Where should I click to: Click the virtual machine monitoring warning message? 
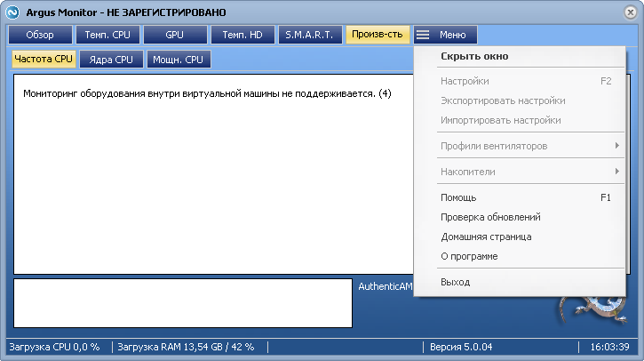(207, 93)
